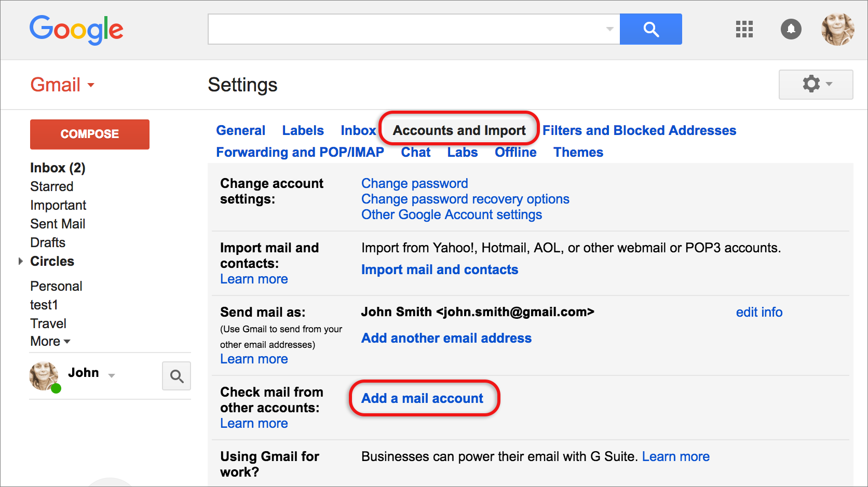Click the Add a mail account link

pyautogui.click(x=422, y=398)
